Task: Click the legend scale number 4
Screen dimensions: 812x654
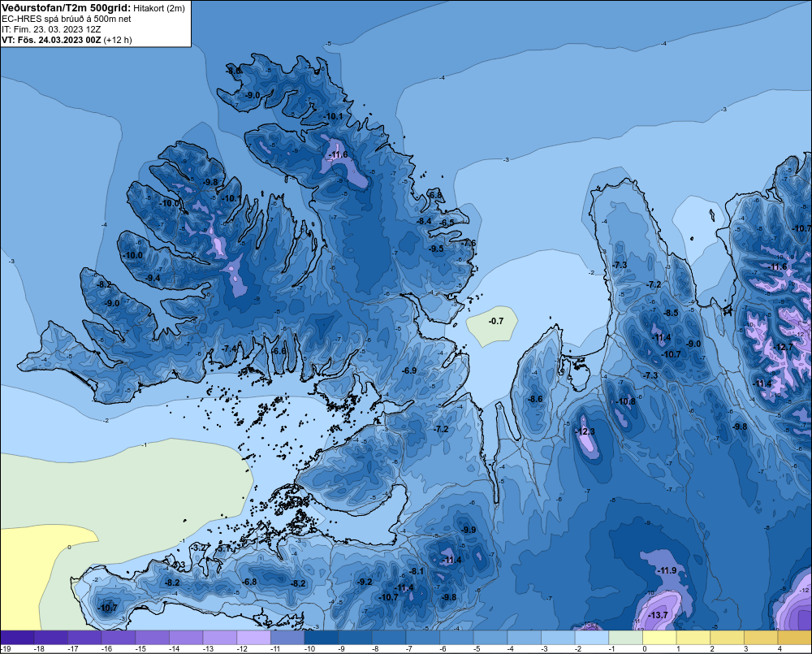Action: (x=780, y=649)
